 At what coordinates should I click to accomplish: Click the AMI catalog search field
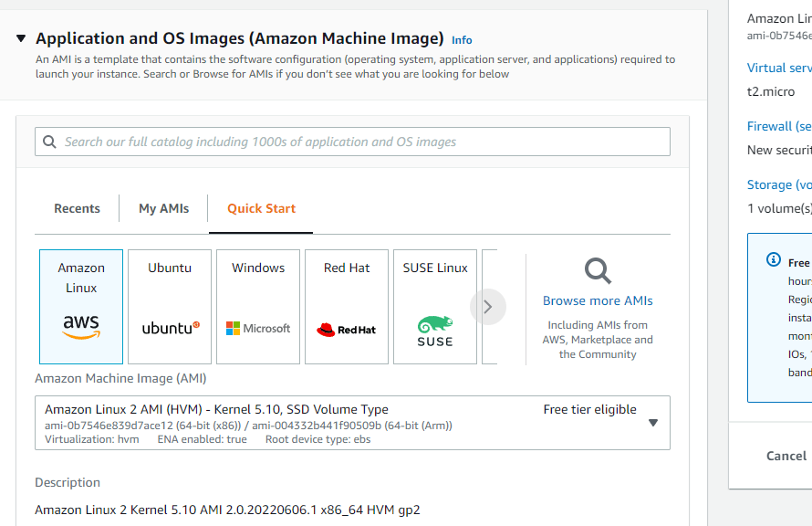[x=352, y=142]
